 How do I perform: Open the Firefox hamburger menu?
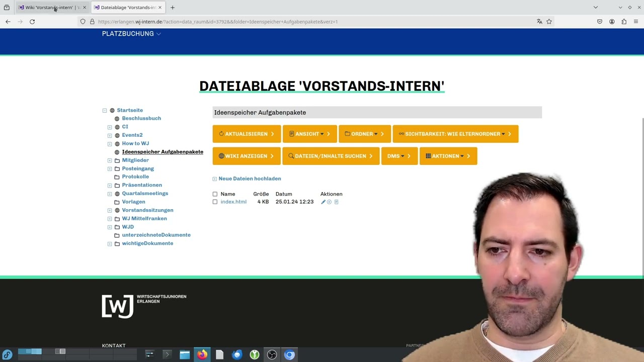point(636,22)
